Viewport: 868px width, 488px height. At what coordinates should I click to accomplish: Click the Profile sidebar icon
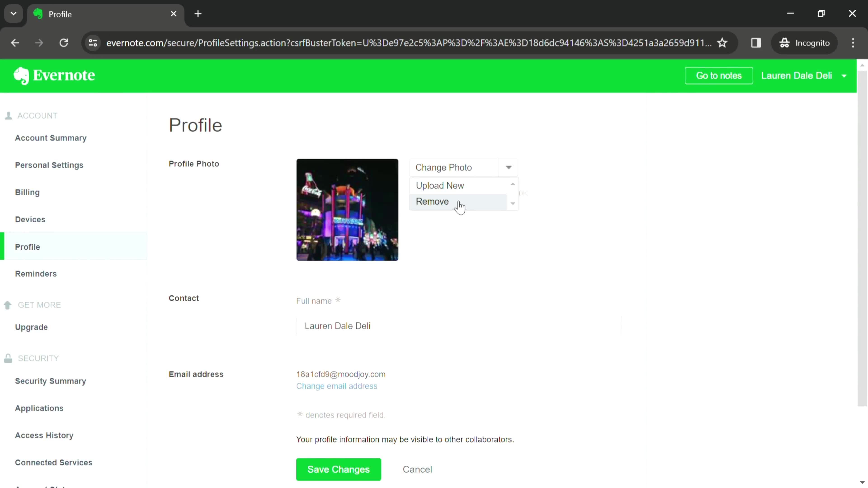(x=27, y=247)
